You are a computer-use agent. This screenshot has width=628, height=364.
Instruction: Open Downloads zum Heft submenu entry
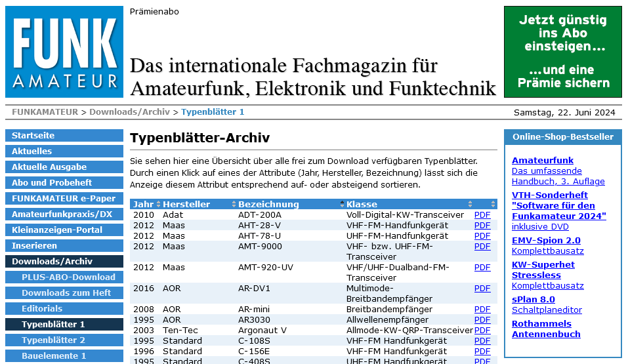coord(64,293)
